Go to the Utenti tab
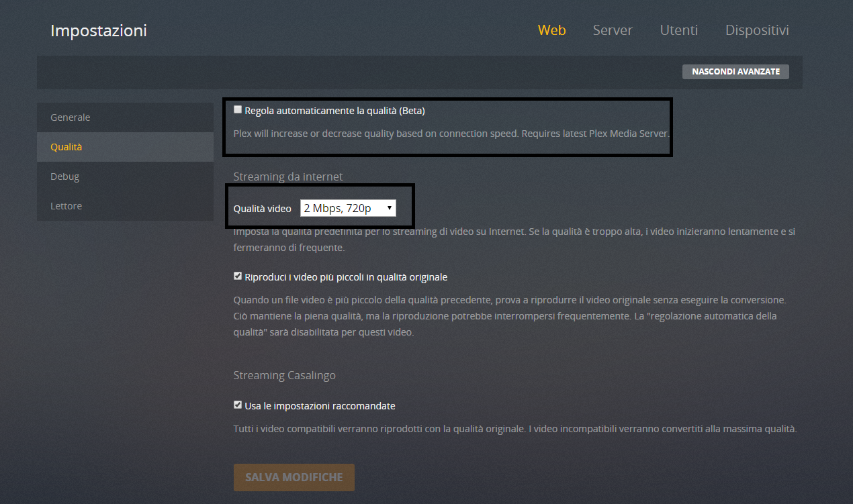Screen dimensions: 853x504 [678, 30]
